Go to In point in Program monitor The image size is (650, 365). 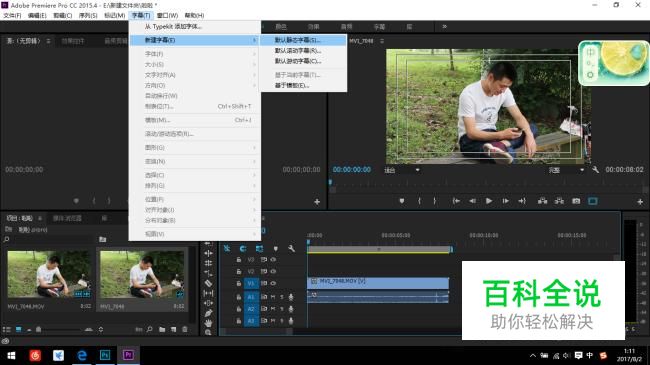coord(456,201)
